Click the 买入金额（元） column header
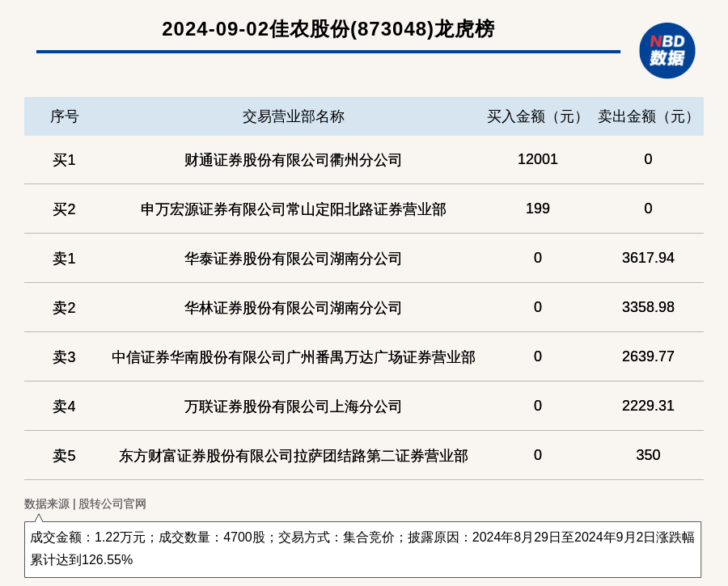Screen dimensions: 728x586 click(x=537, y=116)
